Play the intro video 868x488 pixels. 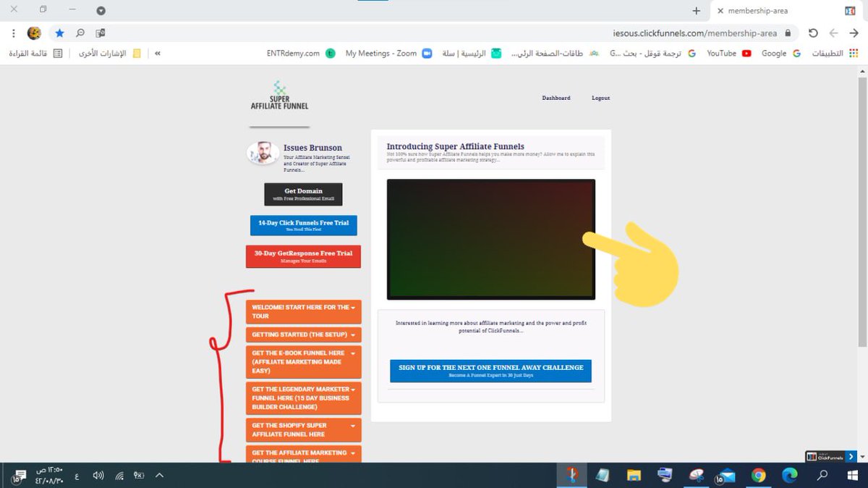pyautogui.click(x=491, y=240)
